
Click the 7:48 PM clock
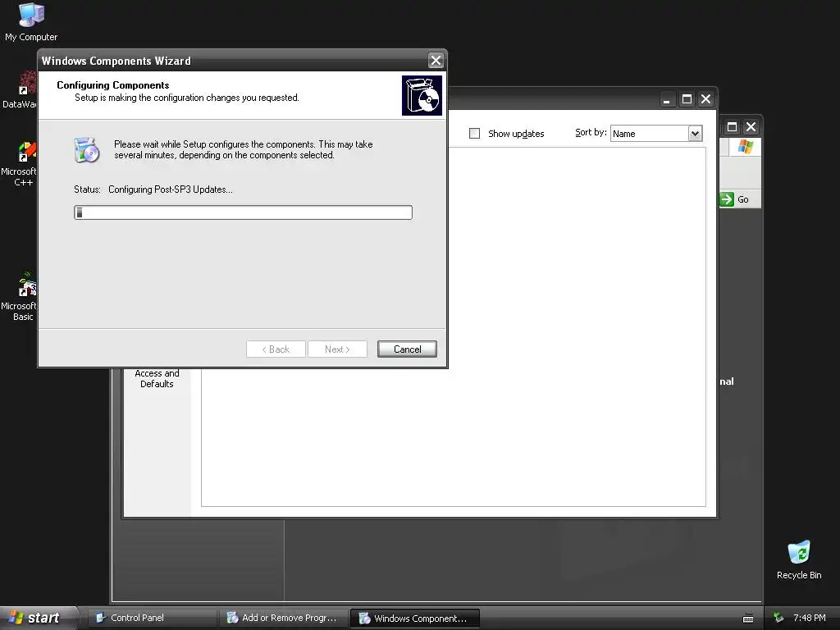click(810, 619)
